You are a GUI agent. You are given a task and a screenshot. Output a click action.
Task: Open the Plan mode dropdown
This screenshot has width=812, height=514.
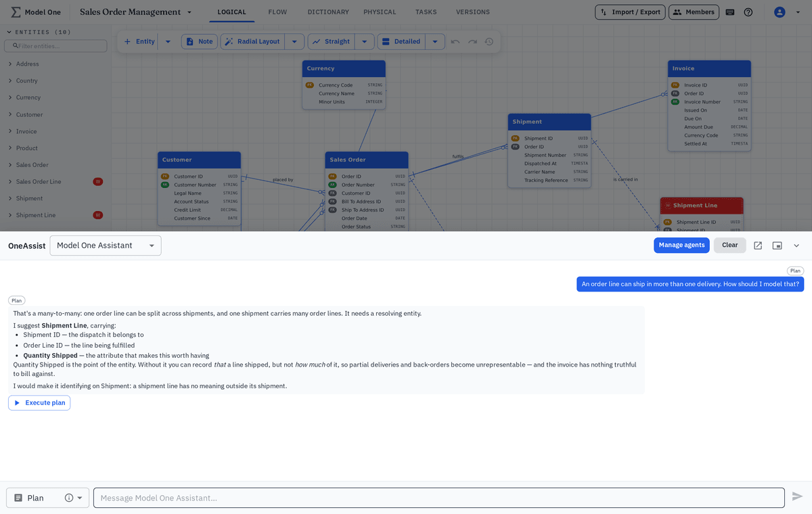pyautogui.click(x=80, y=498)
